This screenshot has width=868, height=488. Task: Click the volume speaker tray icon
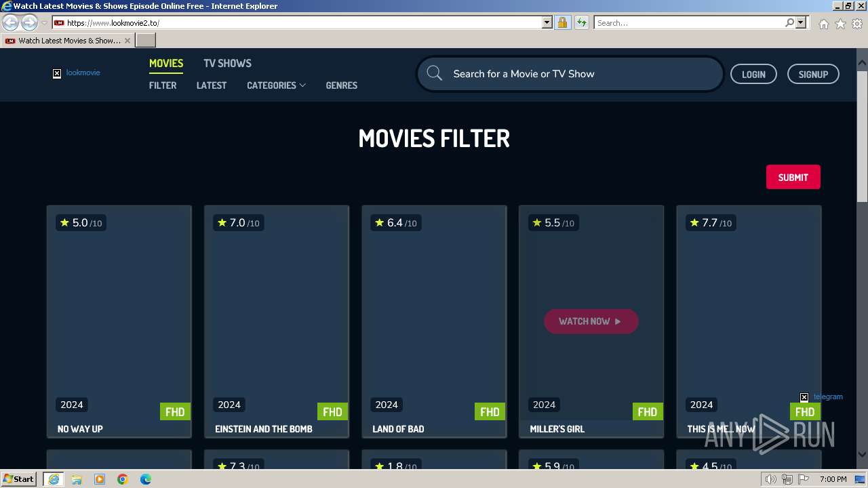click(771, 479)
